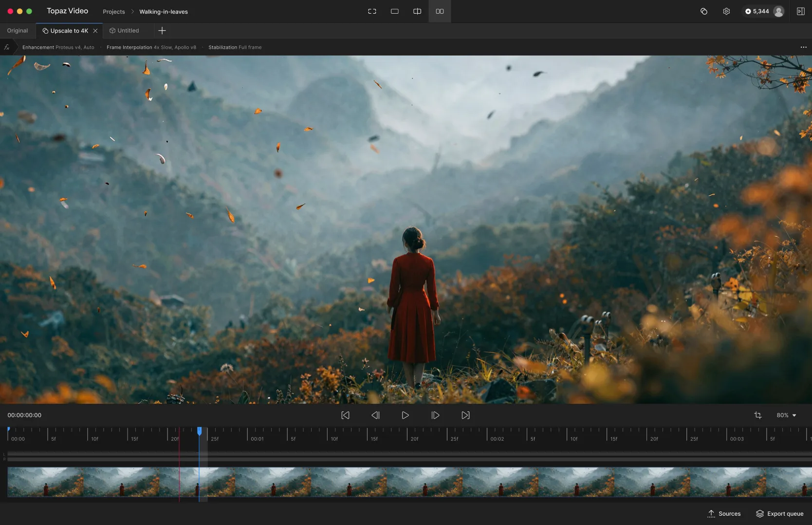
Task: Open Stabilization Full frame settings
Action: 235,47
